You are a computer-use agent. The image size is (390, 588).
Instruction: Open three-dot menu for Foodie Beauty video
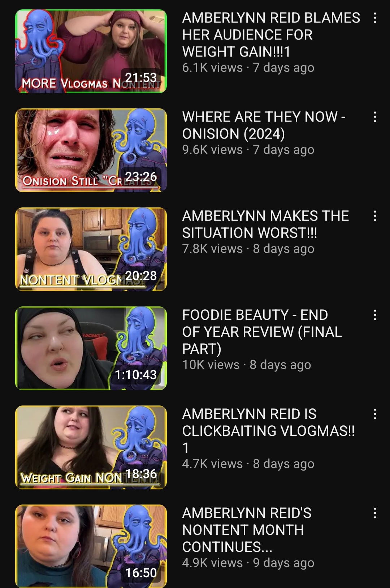pyautogui.click(x=375, y=315)
